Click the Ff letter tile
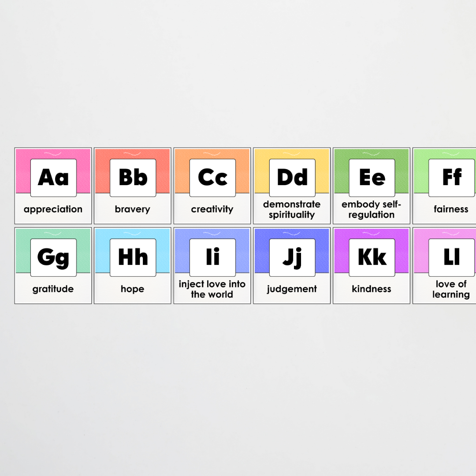Screen dimensions: 476x476 click(x=451, y=177)
